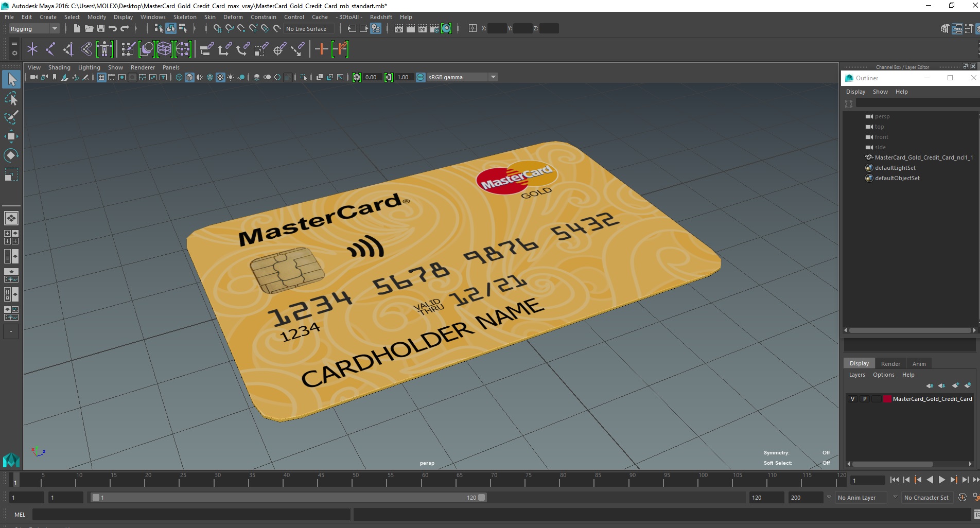Click the red color swatch of layer
980x528 pixels.
pos(887,399)
